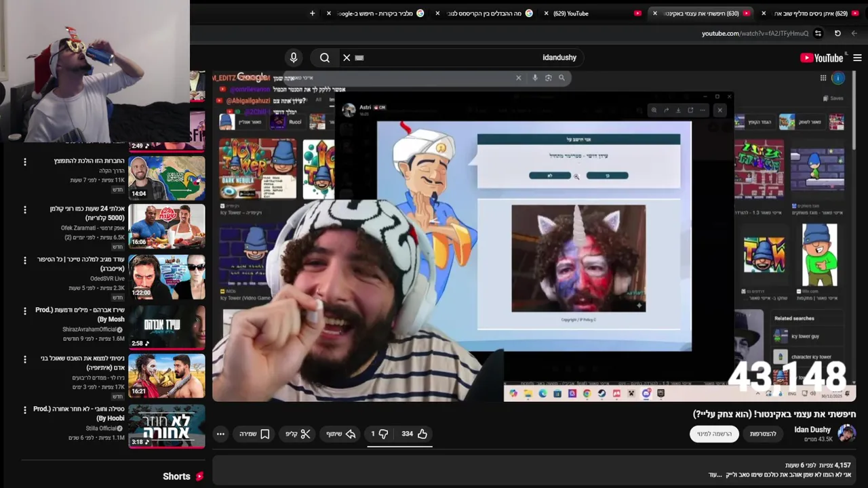Click the 'שיתוף' share button
Image resolution: width=868 pixels, height=488 pixels.
342,434
